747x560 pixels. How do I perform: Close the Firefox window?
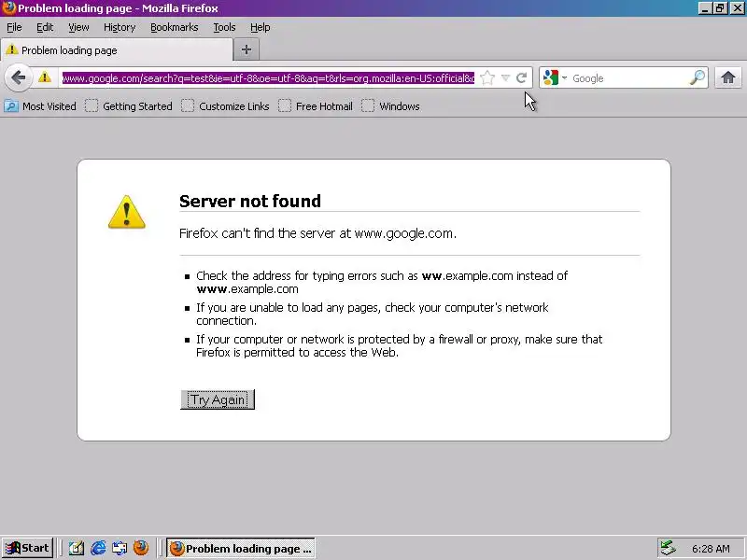737,8
